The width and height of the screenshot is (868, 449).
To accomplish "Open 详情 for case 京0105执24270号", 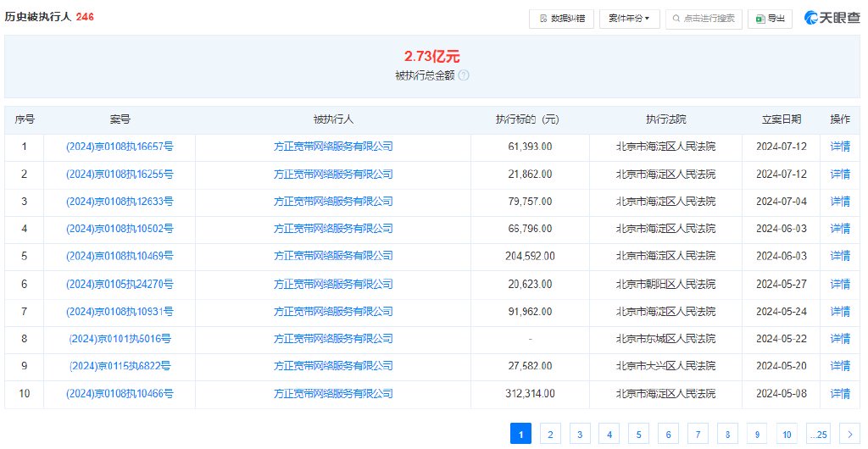I will point(840,284).
